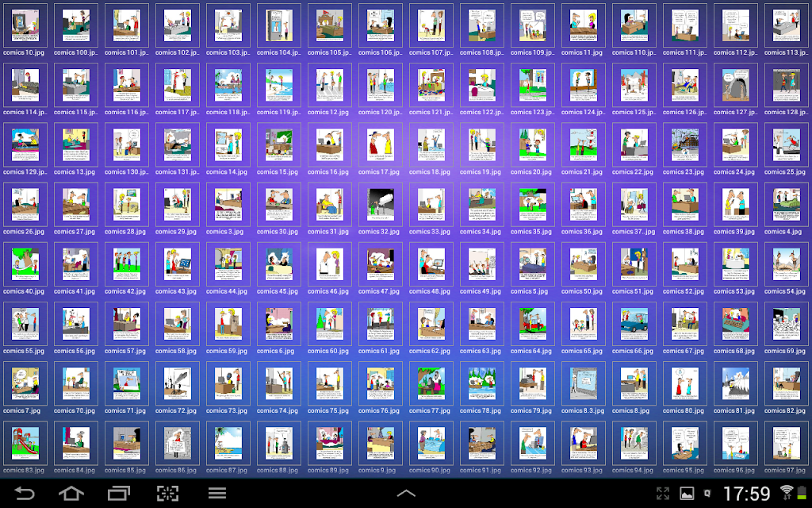Open thumbnail comics127.jpg with cave
Image resolution: width=812 pixels, height=508 pixels.
(x=735, y=85)
